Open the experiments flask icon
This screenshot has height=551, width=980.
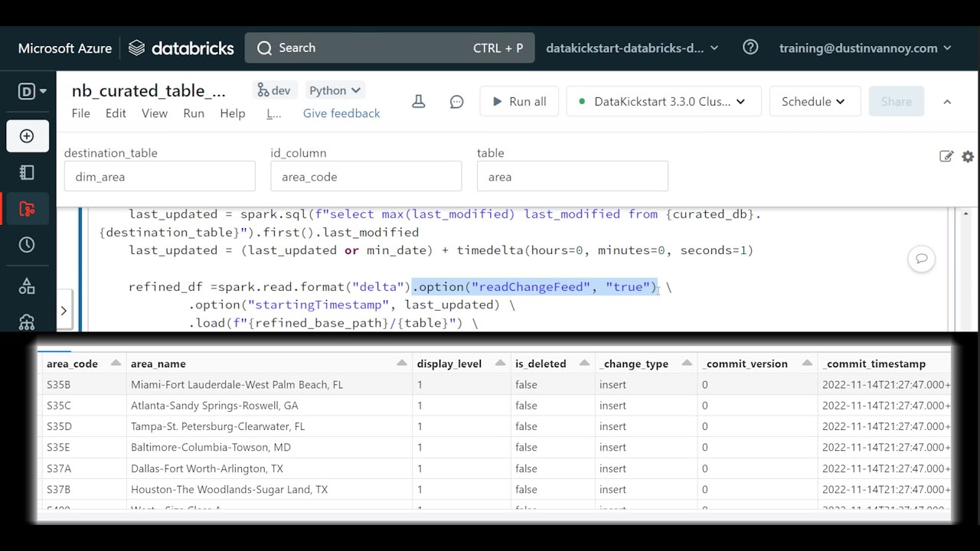(x=418, y=101)
